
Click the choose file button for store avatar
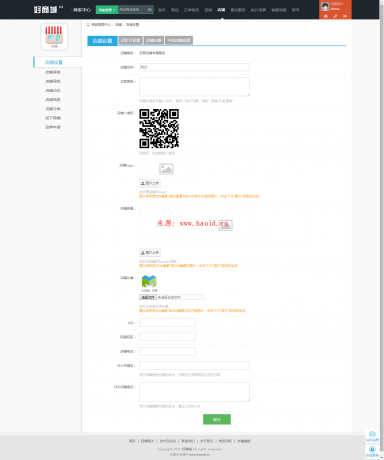148,297
